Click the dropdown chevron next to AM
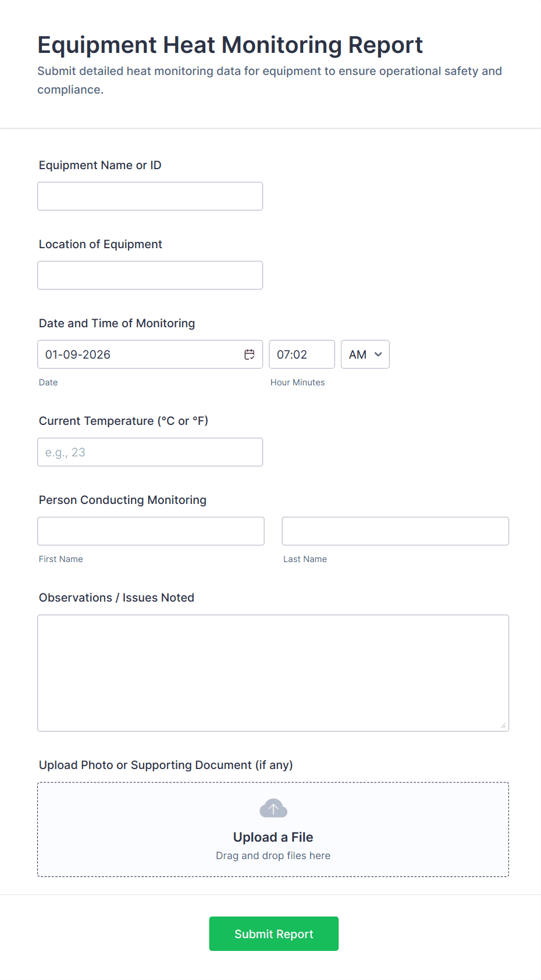This screenshot has width=541, height=980. coord(377,354)
